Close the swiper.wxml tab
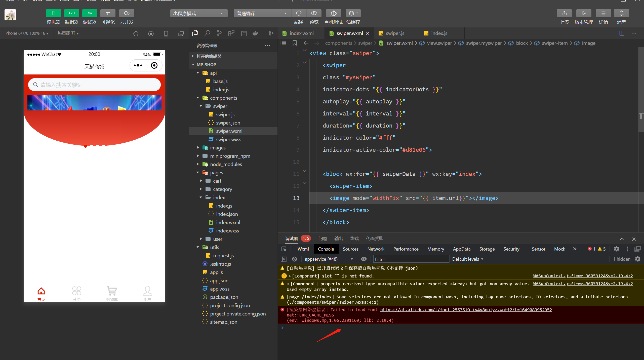644x360 pixels. click(368, 33)
